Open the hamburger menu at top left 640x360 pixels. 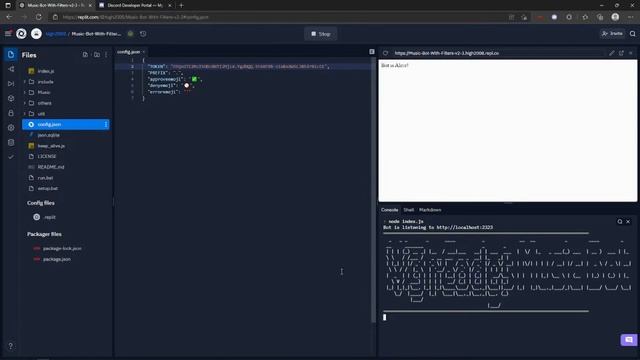[x=8, y=34]
